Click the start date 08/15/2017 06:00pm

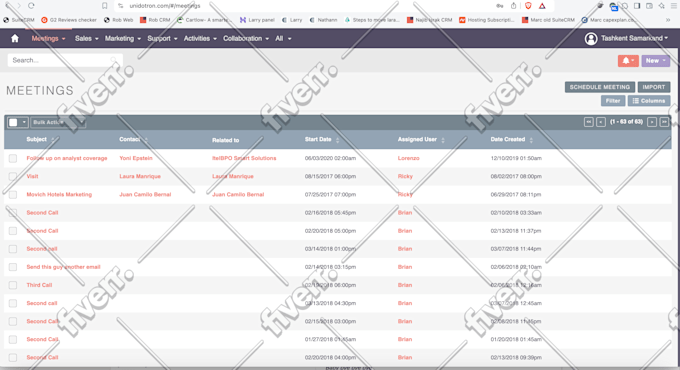330,177
